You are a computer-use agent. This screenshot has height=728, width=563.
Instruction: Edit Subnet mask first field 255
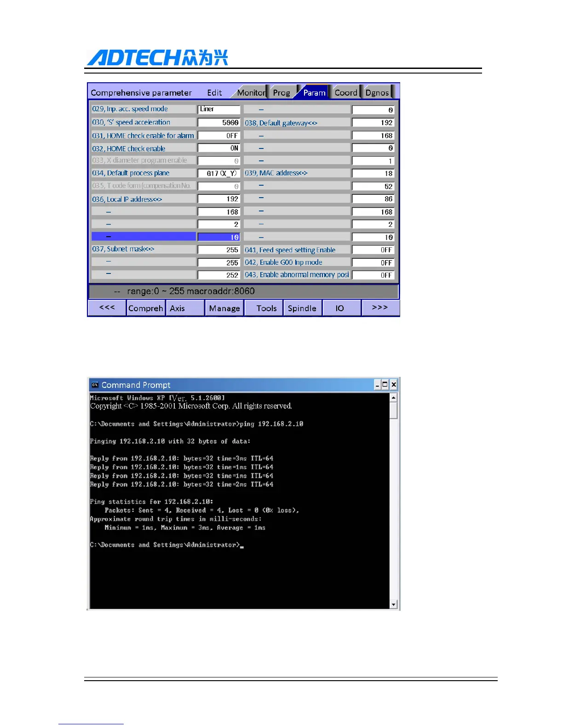pyautogui.click(x=219, y=250)
